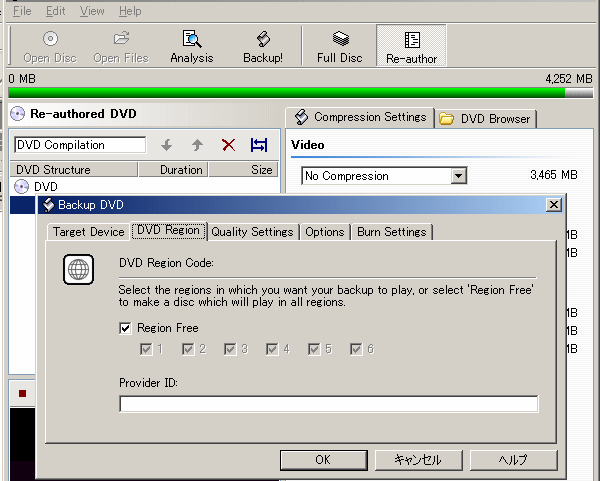Select Full Disc mode
Image resolution: width=600 pixels, height=481 pixels.
[x=340, y=46]
